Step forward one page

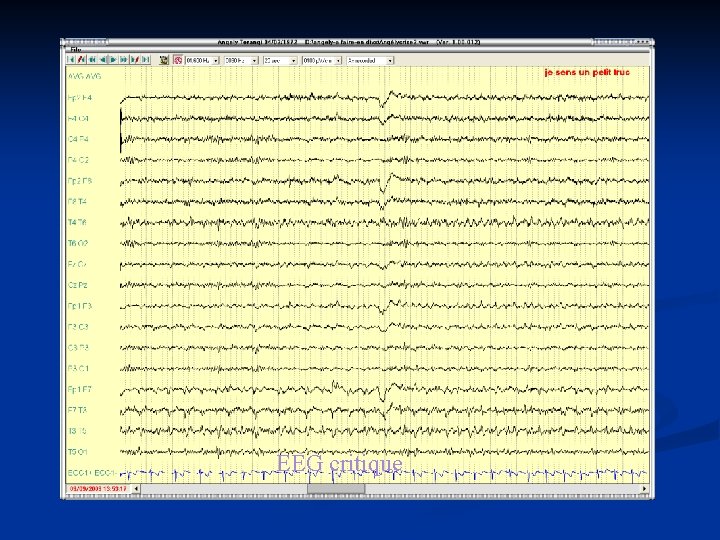coord(113,60)
